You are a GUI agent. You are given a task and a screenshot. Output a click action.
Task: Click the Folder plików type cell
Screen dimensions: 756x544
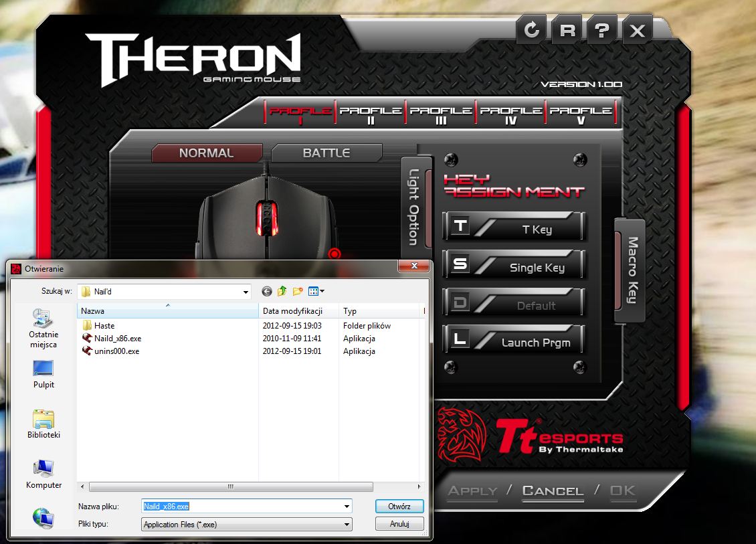click(367, 326)
